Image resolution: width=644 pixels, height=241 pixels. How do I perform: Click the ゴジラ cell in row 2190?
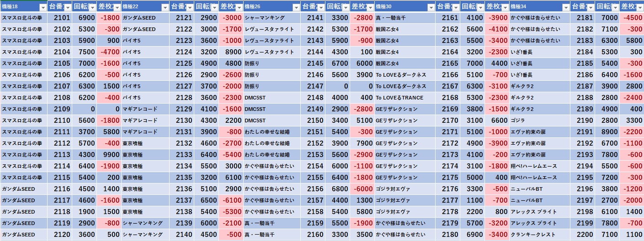pos(540,120)
